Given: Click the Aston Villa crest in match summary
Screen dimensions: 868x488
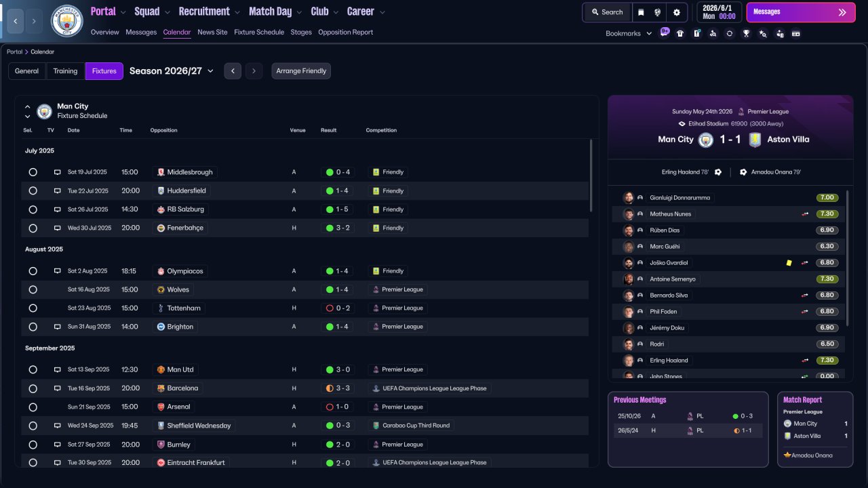Looking at the screenshot, I should [754, 140].
